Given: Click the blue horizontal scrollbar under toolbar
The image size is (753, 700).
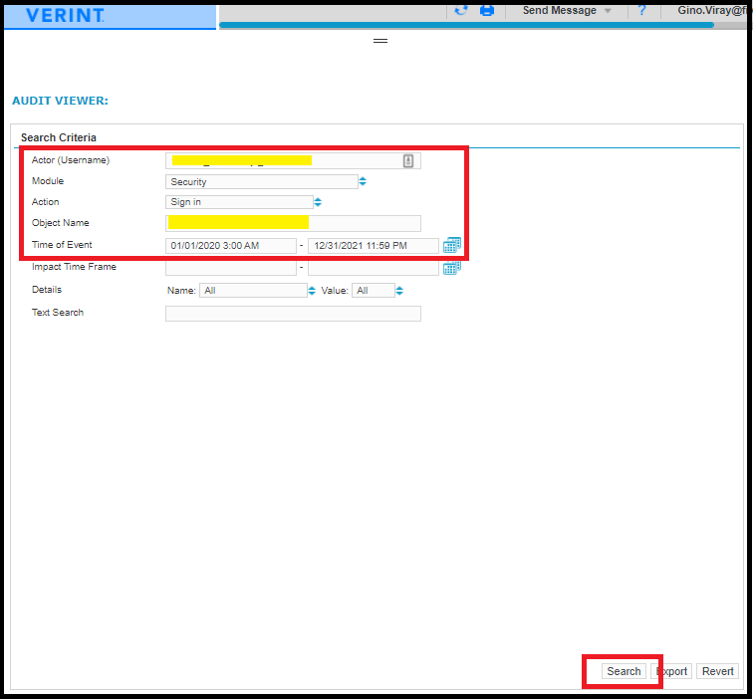Looking at the screenshot, I should click(466, 25).
